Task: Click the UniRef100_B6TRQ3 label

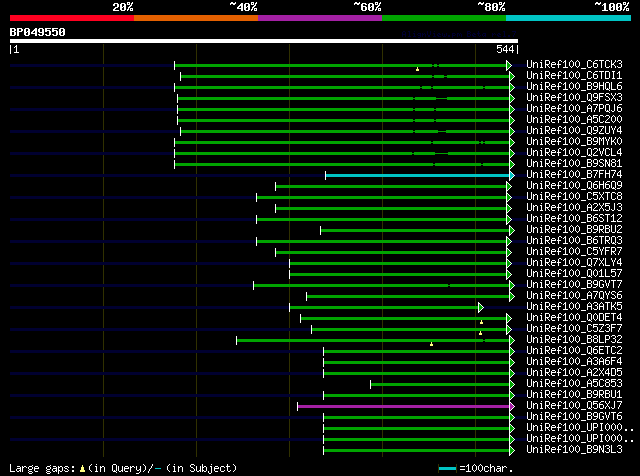Action: tap(574, 241)
